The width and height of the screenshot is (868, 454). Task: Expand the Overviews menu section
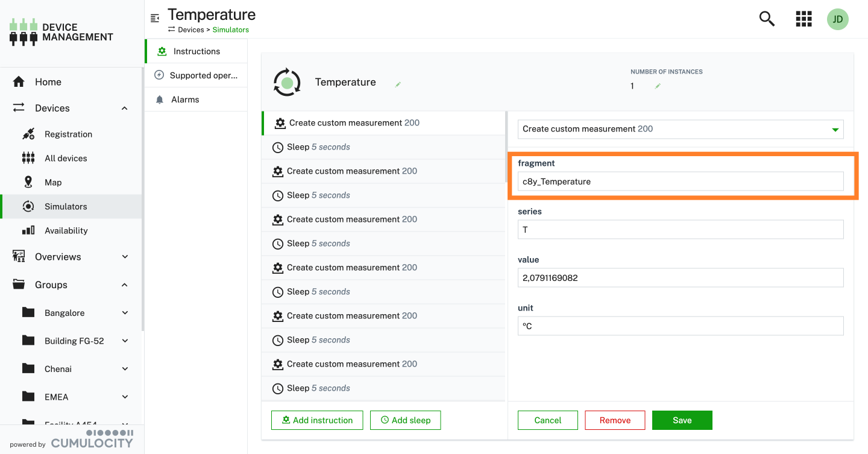[125, 257]
